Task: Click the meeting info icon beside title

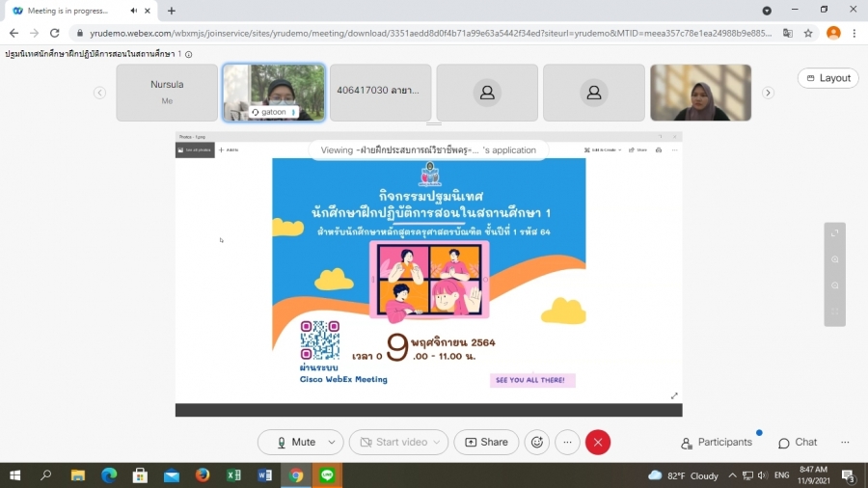Action: [x=189, y=54]
